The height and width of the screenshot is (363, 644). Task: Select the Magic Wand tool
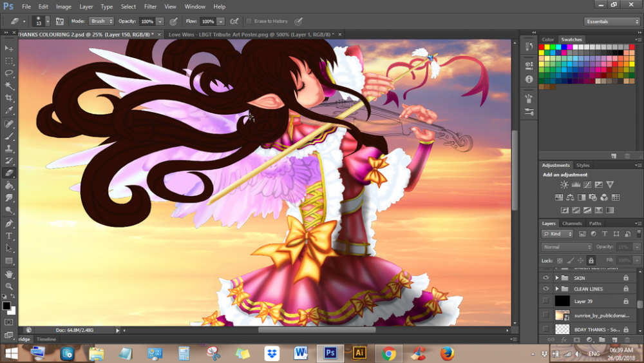point(9,86)
